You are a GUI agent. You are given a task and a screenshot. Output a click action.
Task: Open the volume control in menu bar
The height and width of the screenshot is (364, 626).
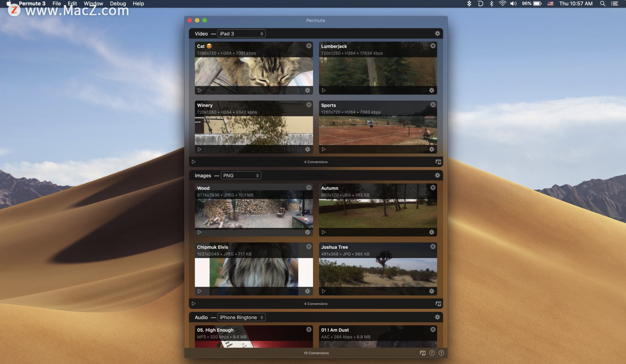click(513, 4)
